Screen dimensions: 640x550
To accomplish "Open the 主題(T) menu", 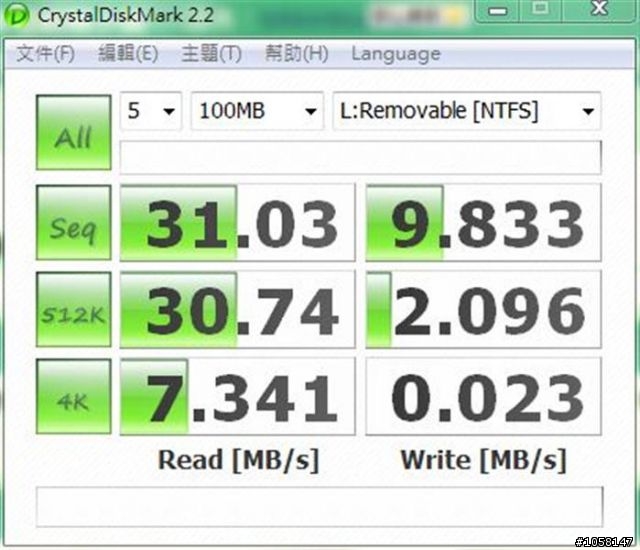I will pos(211,53).
